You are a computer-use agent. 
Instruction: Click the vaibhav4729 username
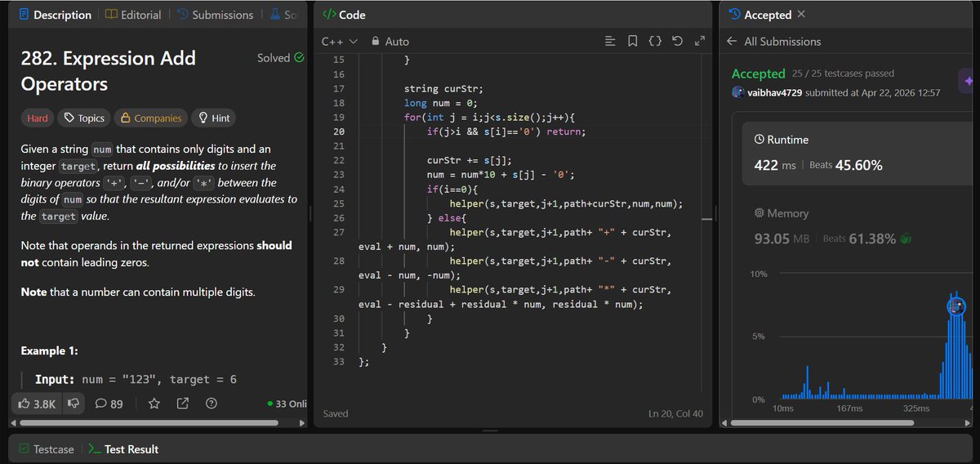(774, 92)
